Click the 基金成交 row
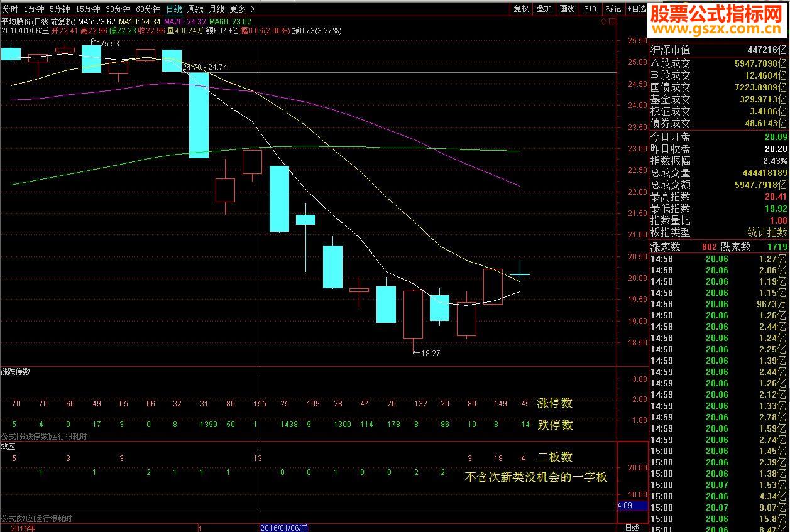The image size is (790, 532). pos(719,99)
